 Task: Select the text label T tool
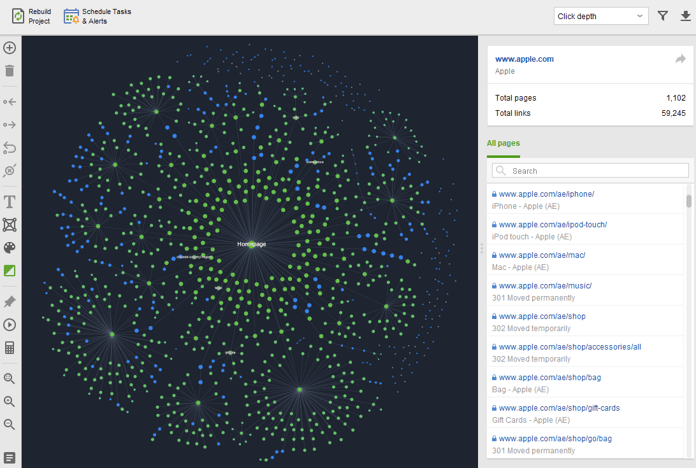coord(9,202)
